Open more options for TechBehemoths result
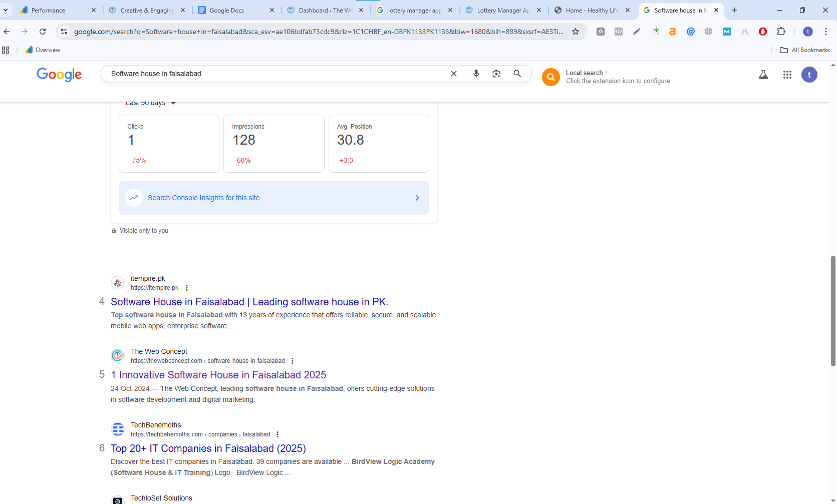Screen dimensions: 837x504 click(x=277, y=434)
